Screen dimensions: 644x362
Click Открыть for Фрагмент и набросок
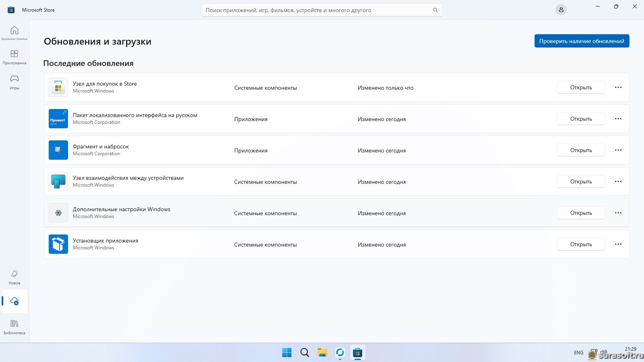581,150
